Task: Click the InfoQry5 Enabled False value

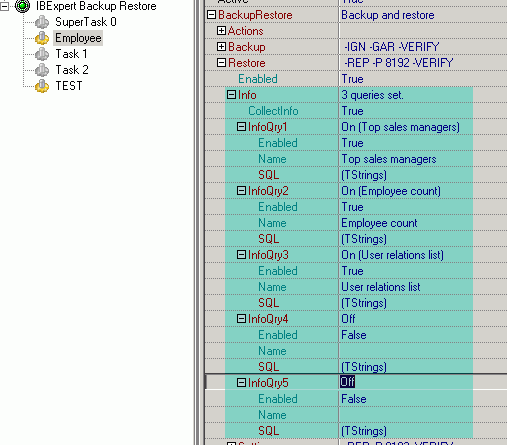Action: point(354,399)
